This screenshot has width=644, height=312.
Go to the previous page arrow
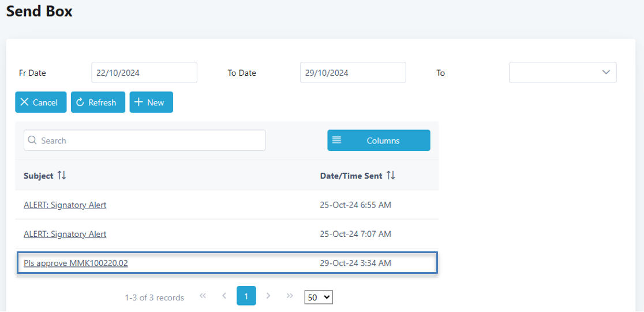[224, 296]
